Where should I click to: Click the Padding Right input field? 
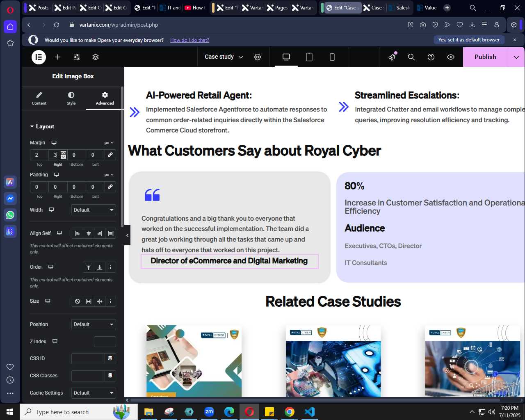[58, 187]
